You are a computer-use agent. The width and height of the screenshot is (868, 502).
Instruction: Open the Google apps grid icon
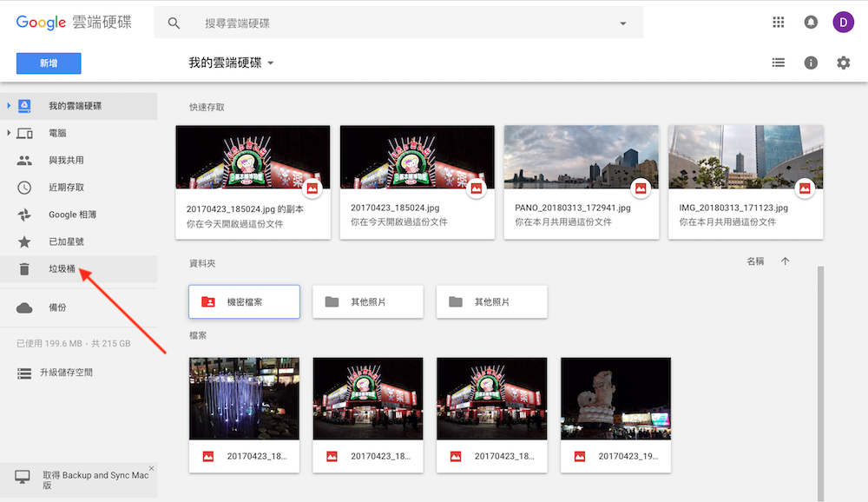coord(778,23)
